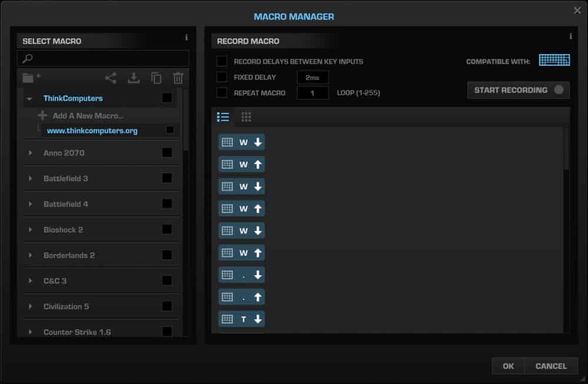Select first W key down entry
Image resolution: width=588 pixels, height=384 pixels.
click(242, 142)
